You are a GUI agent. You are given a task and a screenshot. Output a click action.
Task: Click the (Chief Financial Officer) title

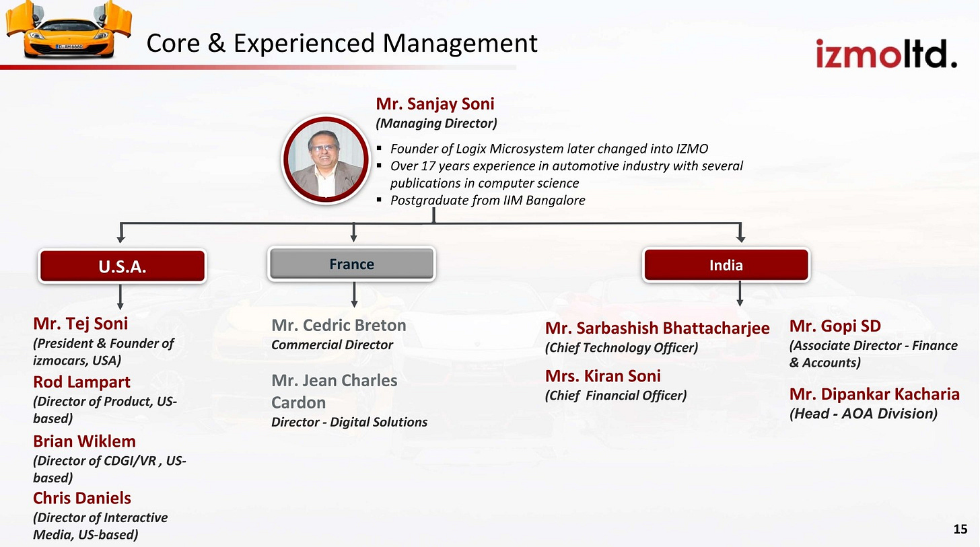pyautogui.click(x=615, y=396)
